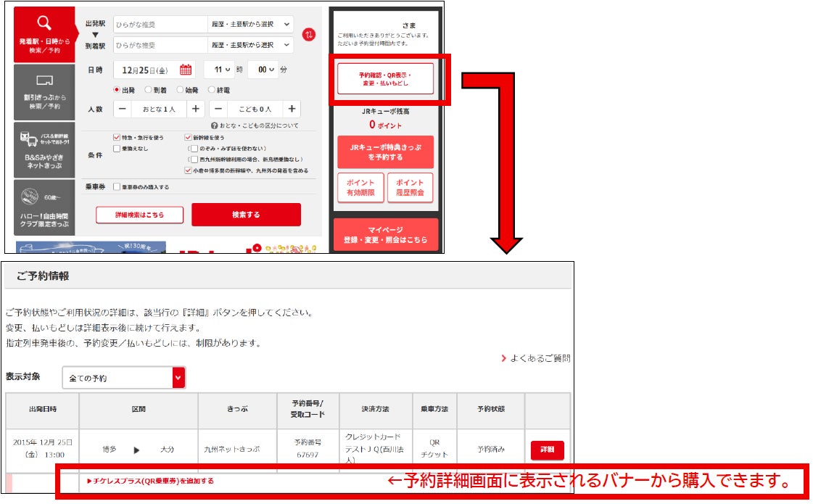Open ハロー!自由時間クラブ限定きっぷ tab
813x504 pixels.
coord(44,207)
